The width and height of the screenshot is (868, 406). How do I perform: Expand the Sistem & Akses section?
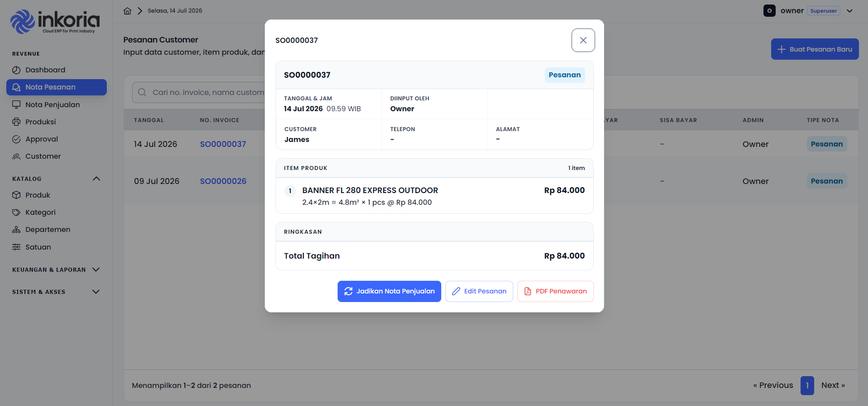click(96, 292)
